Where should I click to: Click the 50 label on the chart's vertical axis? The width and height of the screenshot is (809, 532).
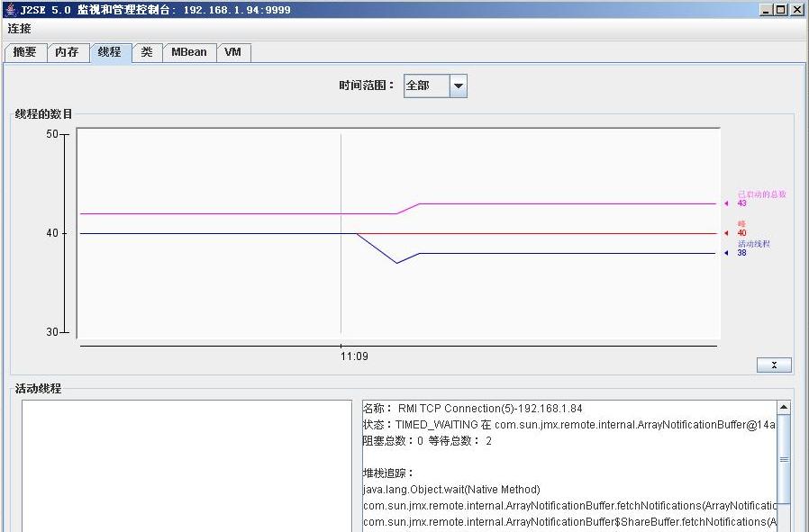point(52,134)
